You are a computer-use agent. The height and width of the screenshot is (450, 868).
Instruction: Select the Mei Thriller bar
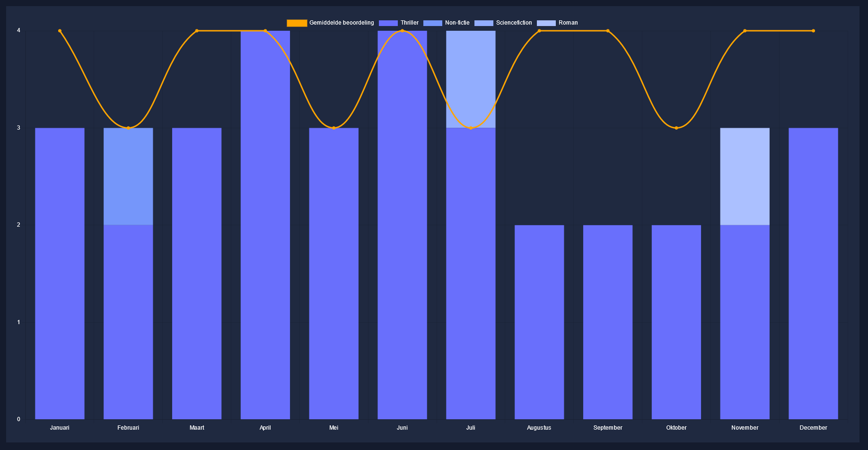pos(334,274)
